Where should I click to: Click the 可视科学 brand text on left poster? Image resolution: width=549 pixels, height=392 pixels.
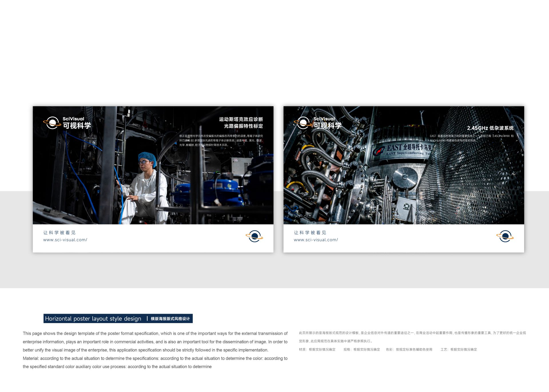[x=77, y=126]
